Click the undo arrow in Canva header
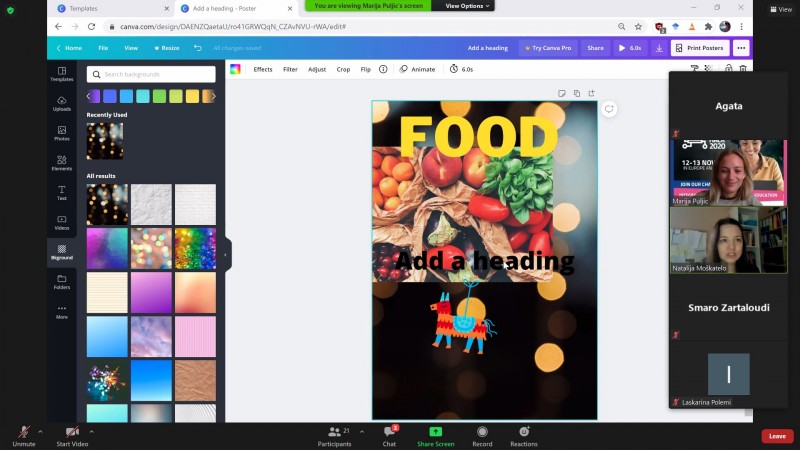This screenshot has width=800, height=450. tap(198, 47)
